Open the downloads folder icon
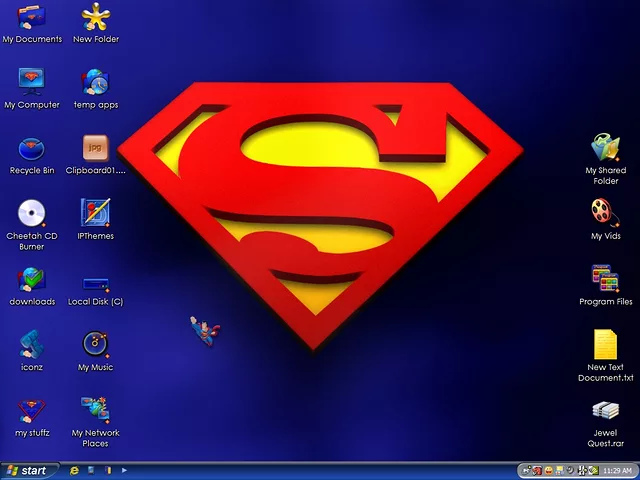Image resolution: width=640 pixels, height=480 pixels. [31, 280]
